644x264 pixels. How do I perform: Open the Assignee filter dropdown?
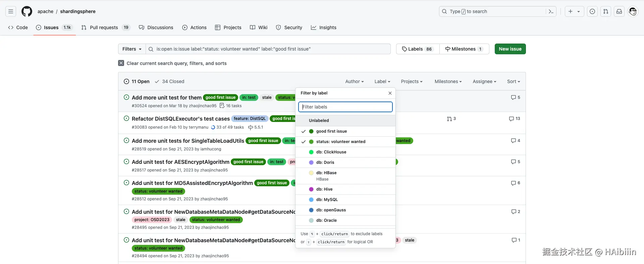click(x=484, y=81)
